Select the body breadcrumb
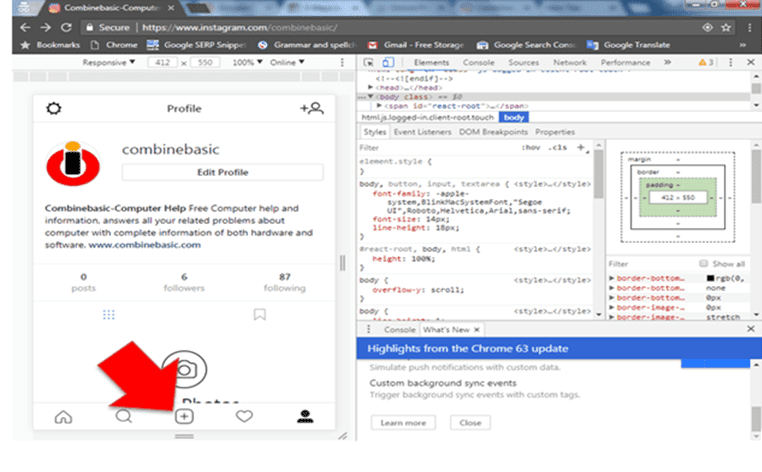 pos(514,117)
